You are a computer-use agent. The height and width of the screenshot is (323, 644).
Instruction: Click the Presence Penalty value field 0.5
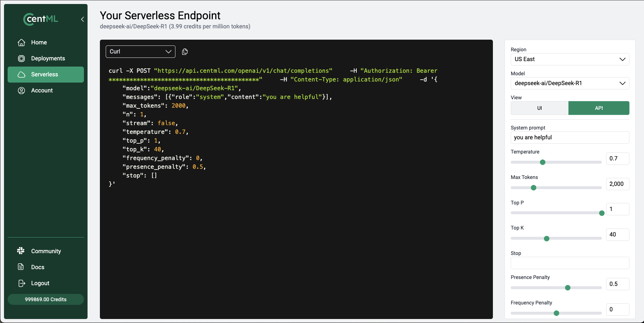coord(618,284)
